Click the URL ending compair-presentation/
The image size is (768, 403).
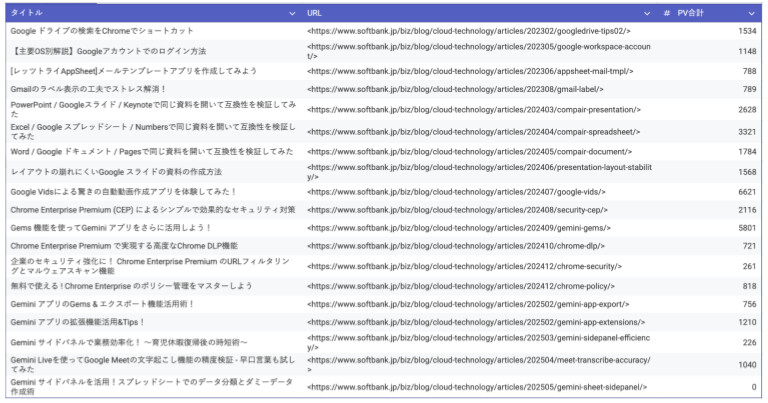(x=474, y=109)
